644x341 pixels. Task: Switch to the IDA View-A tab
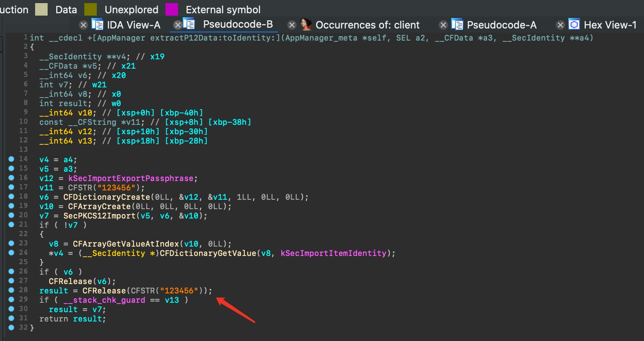(133, 25)
